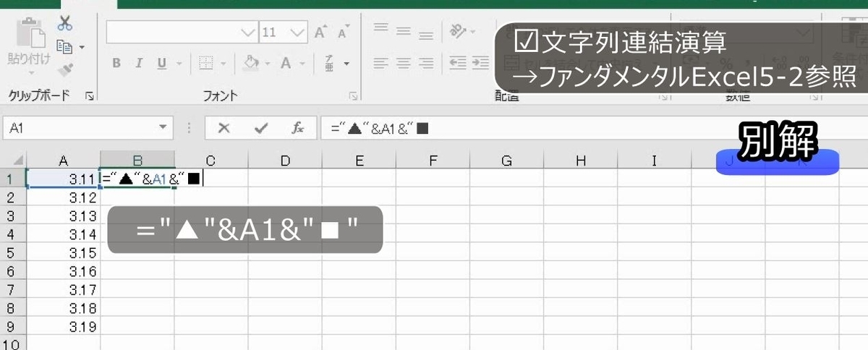Toggle Underline formatting

click(161, 64)
